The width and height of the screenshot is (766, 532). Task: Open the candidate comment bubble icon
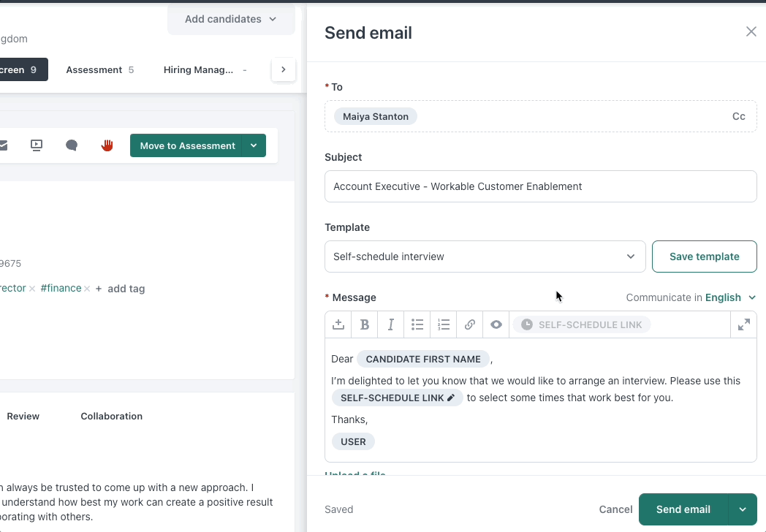[72, 145]
